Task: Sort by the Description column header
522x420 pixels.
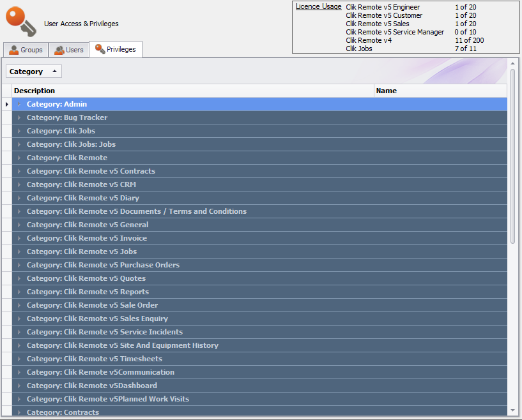Action: [193, 91]
